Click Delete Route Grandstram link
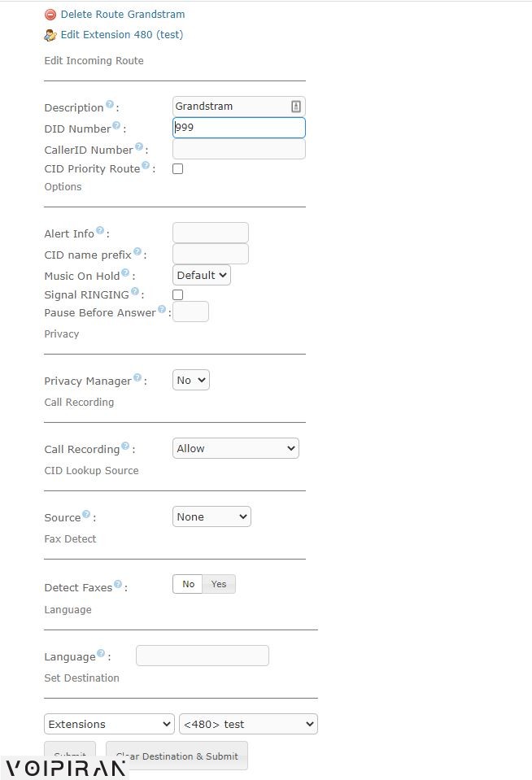The image size is (532, 780). point(122,15)
